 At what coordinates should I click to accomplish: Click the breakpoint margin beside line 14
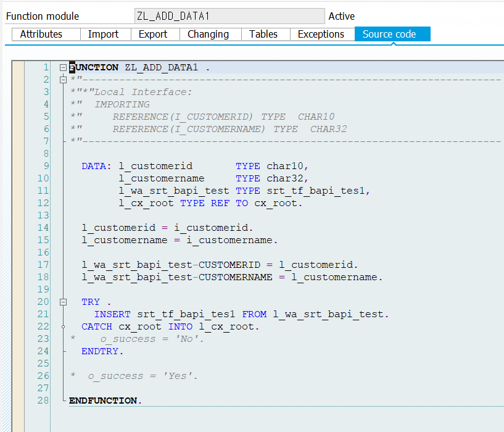click(18, 228)
